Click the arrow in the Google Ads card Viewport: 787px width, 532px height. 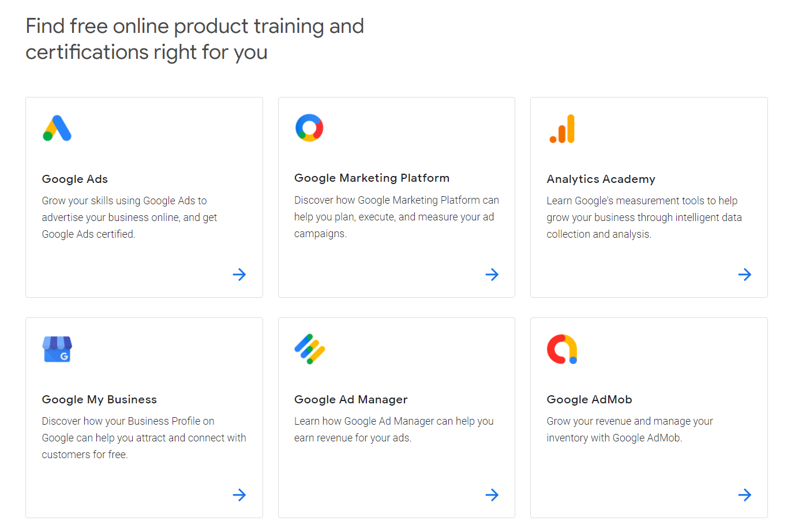tap(239, 275)
